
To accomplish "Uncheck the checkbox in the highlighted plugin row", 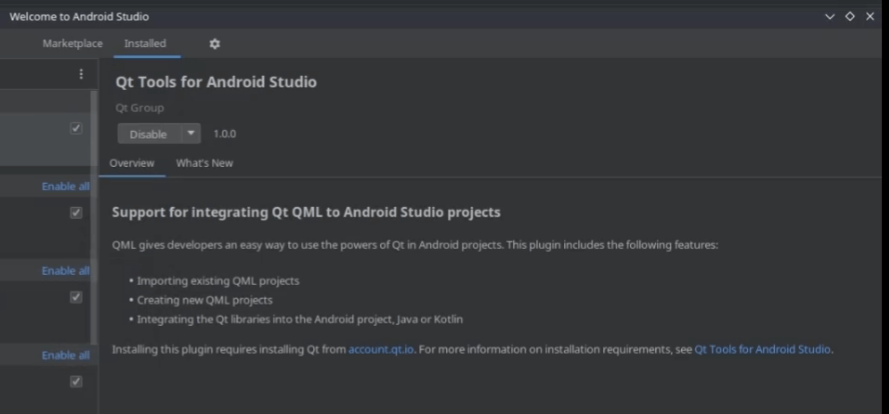I will point(76,128).
